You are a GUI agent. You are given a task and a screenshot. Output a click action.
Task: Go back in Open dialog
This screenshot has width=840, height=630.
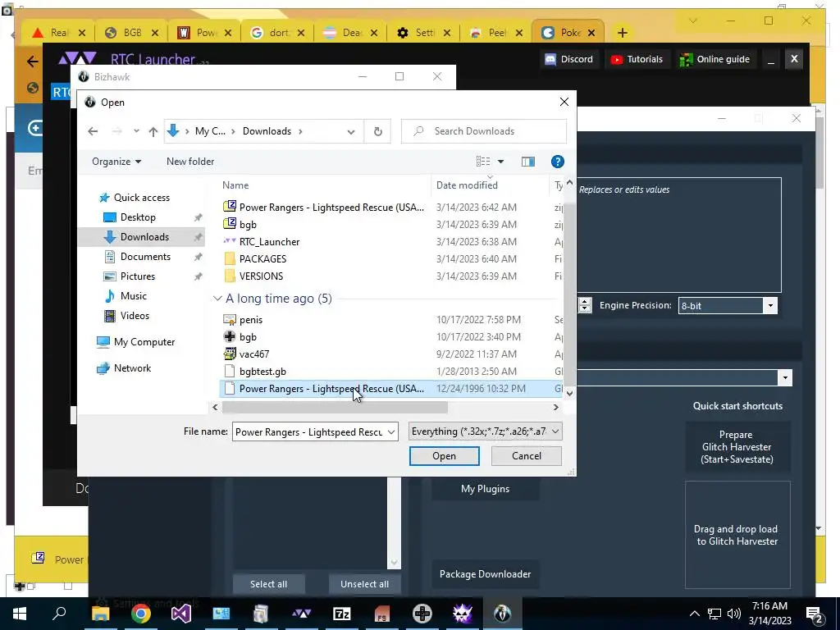[x=93, y=131]
